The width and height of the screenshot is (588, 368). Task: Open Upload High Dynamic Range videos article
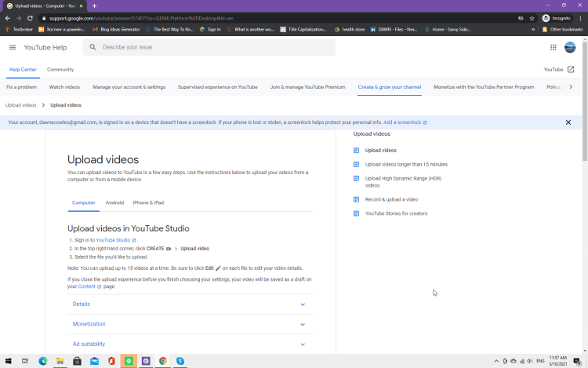(x=403, y=182)
